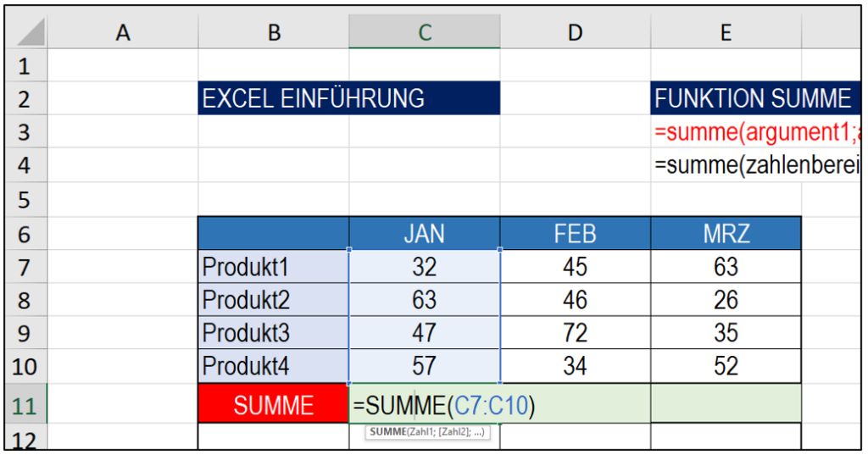
Task: Select the Produkt4 cell
Action: click(x=274, y=366)
